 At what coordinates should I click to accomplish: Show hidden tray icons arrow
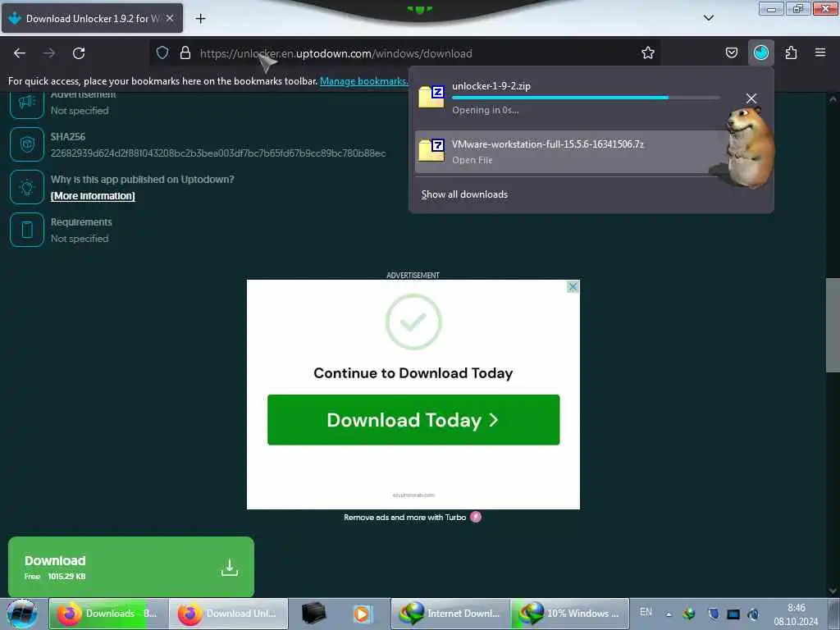[x=669, y=614]
